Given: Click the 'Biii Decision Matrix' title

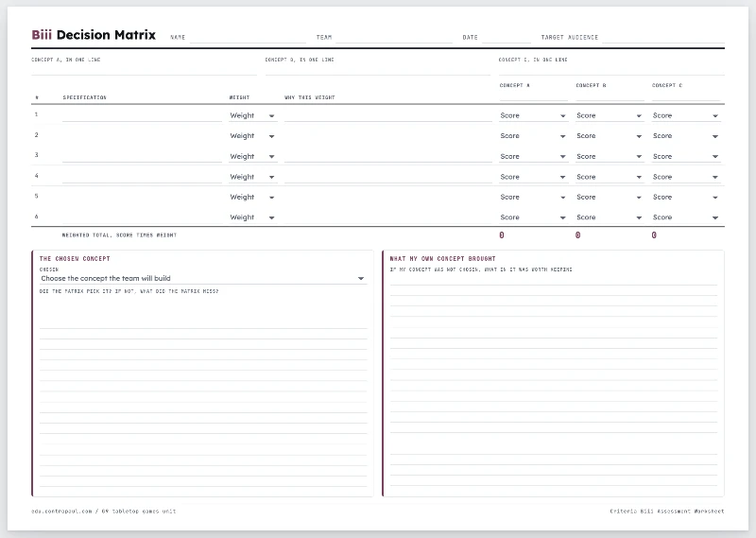Looking at the screenshot, I should click(94, 35).
